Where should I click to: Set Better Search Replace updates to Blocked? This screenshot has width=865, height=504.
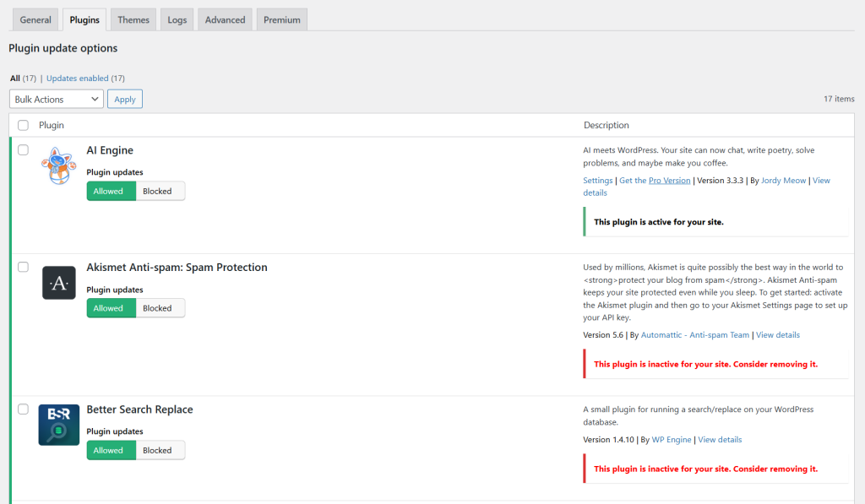point(160,451)
